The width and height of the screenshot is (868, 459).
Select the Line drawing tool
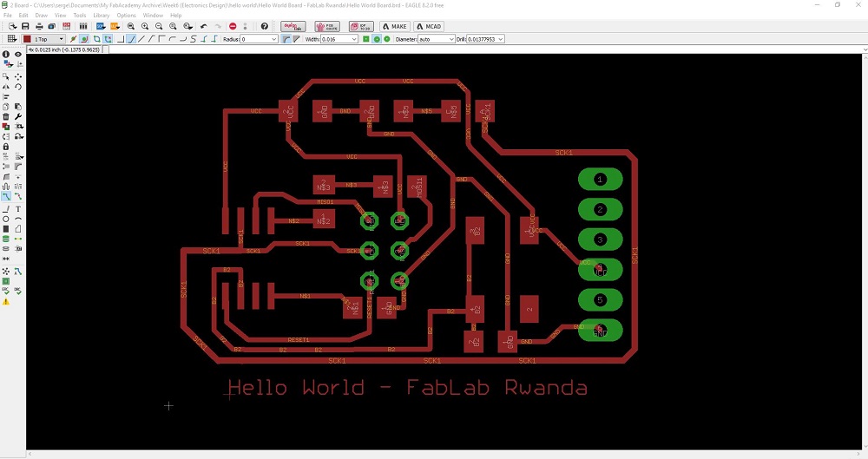tap(6, 209)
